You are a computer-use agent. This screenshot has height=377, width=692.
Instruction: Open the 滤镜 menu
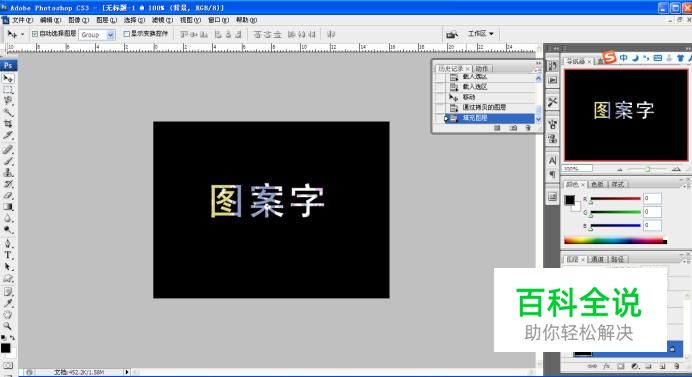coord(162,20)
